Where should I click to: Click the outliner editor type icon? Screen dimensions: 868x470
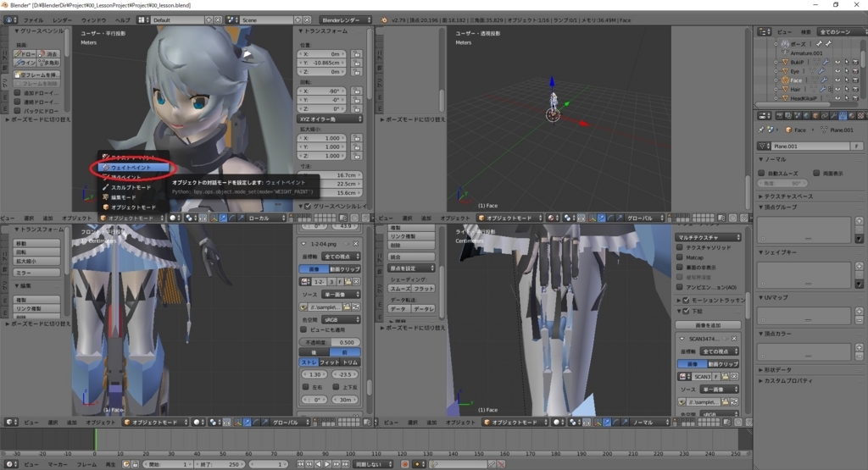click(764, 31)
